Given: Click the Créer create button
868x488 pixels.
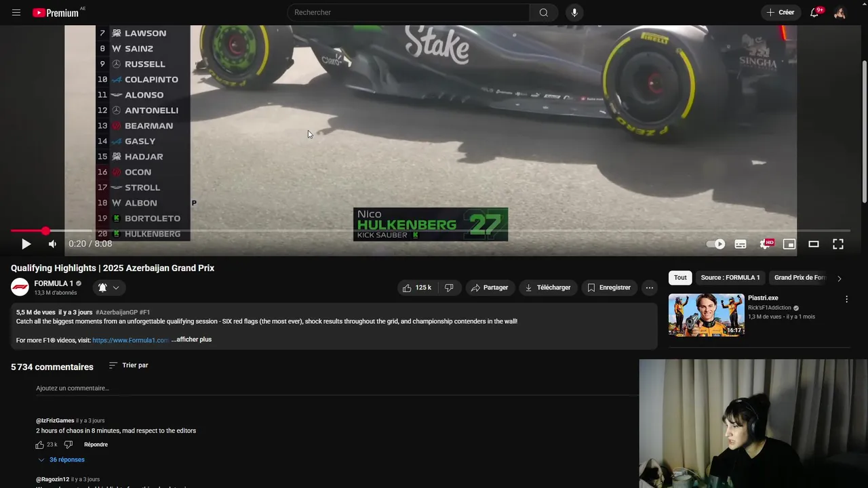Looking at the screenshot, I should click(x=781, y=12).
